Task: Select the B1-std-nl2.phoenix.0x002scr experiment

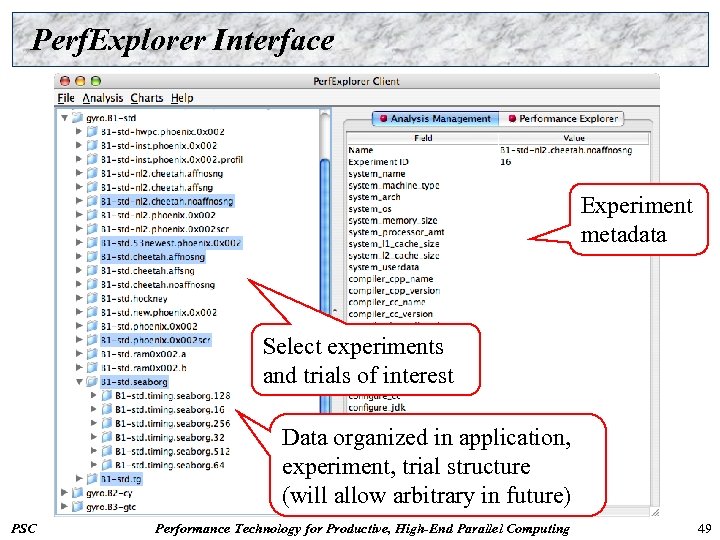Action: [x=165, y=229]
